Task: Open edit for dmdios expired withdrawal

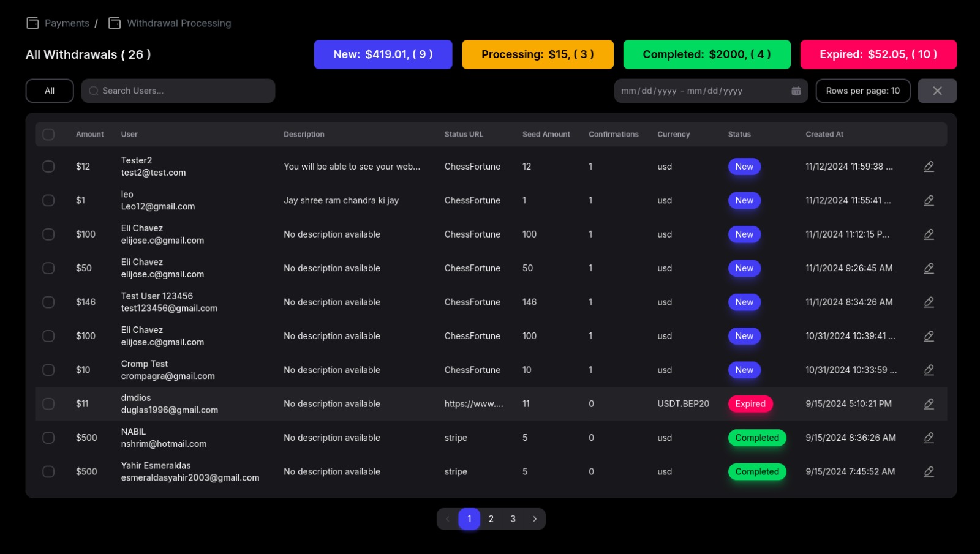Action: pos(929,404)
